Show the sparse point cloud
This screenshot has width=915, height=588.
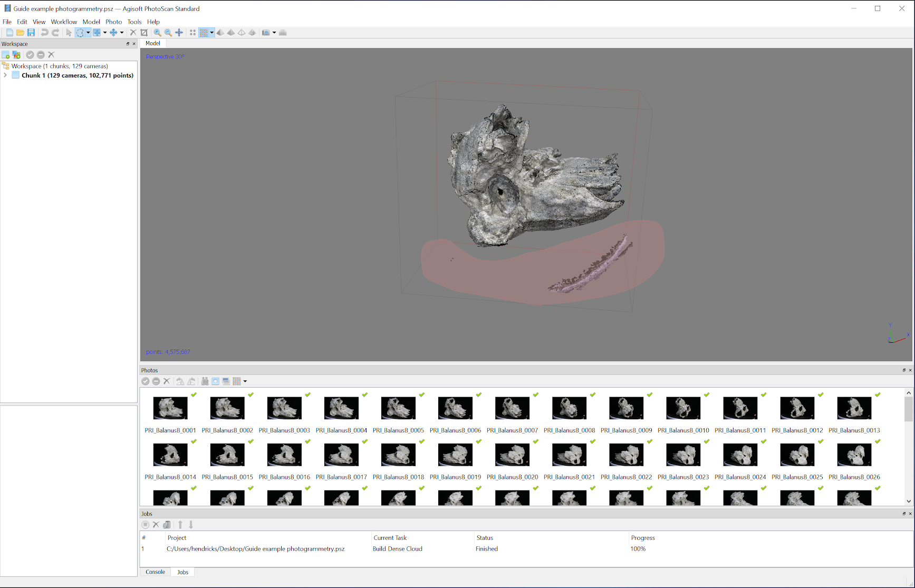[193, 33]
